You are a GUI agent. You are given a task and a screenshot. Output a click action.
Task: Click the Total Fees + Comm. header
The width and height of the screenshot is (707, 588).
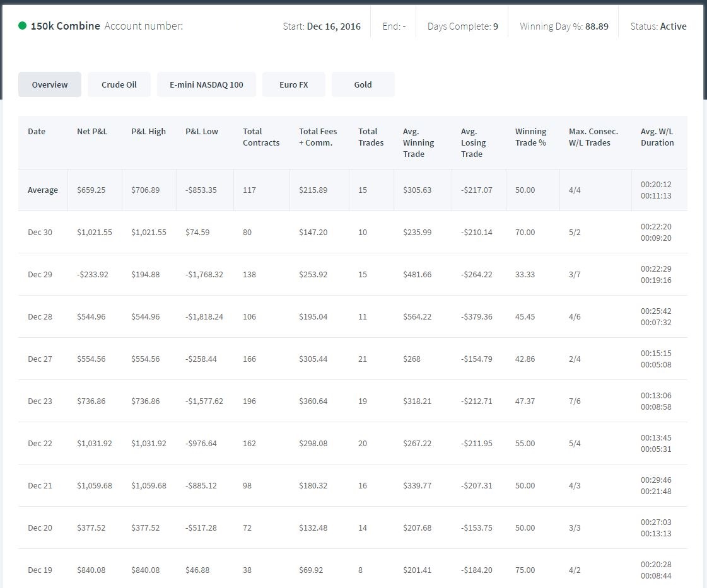(318, 137)
